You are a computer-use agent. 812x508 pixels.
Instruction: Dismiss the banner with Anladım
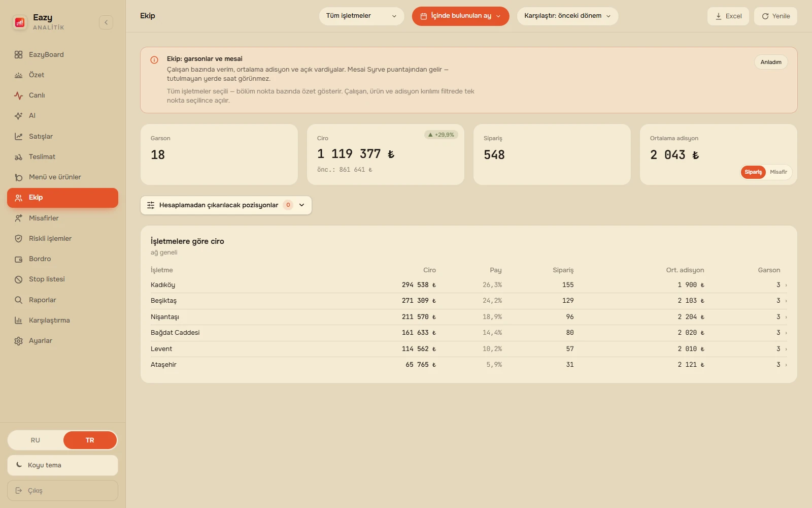click(x=771, y=62)
